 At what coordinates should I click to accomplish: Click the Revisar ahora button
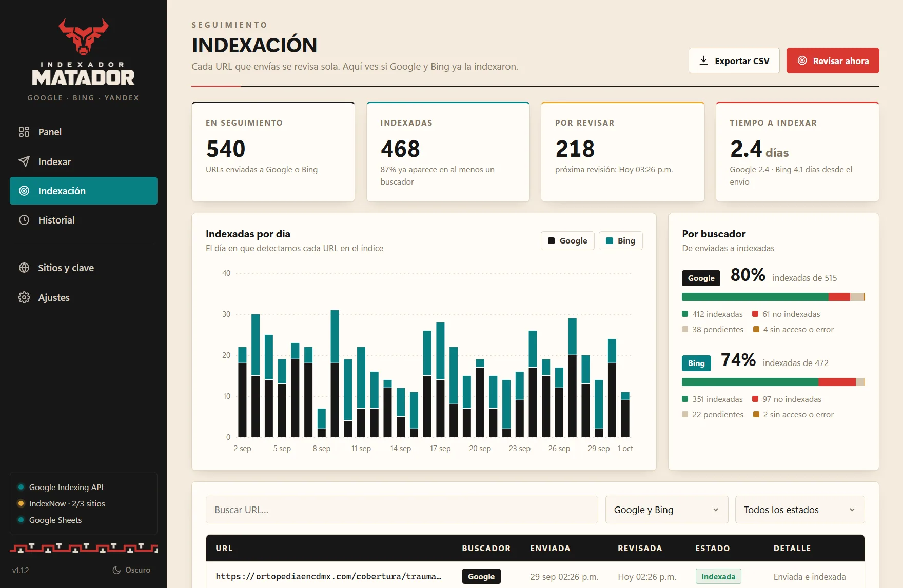point(833,60)
